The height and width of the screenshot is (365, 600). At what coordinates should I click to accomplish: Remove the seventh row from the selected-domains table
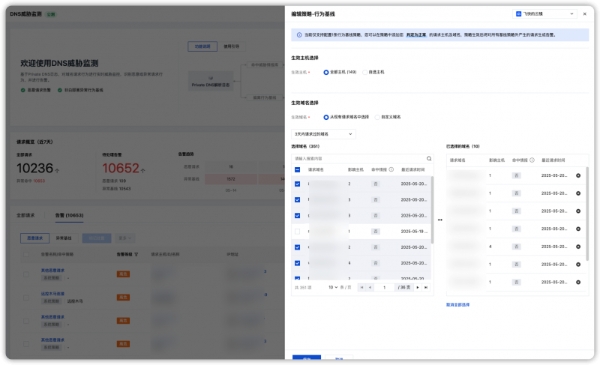(578, 282)
